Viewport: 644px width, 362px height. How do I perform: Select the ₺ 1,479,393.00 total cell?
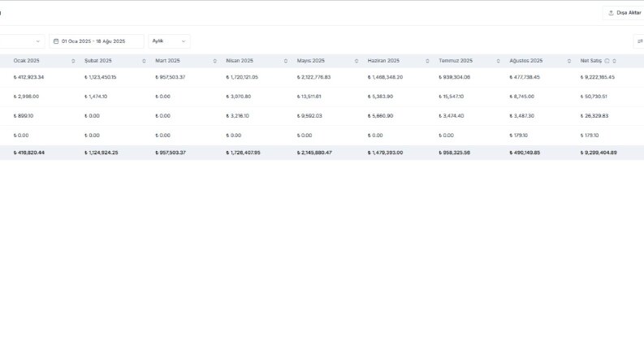(x=385, y=153)
